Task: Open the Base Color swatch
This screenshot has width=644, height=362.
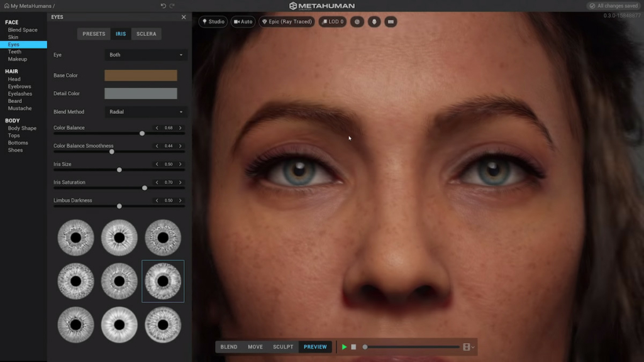Action: (140, 75)
